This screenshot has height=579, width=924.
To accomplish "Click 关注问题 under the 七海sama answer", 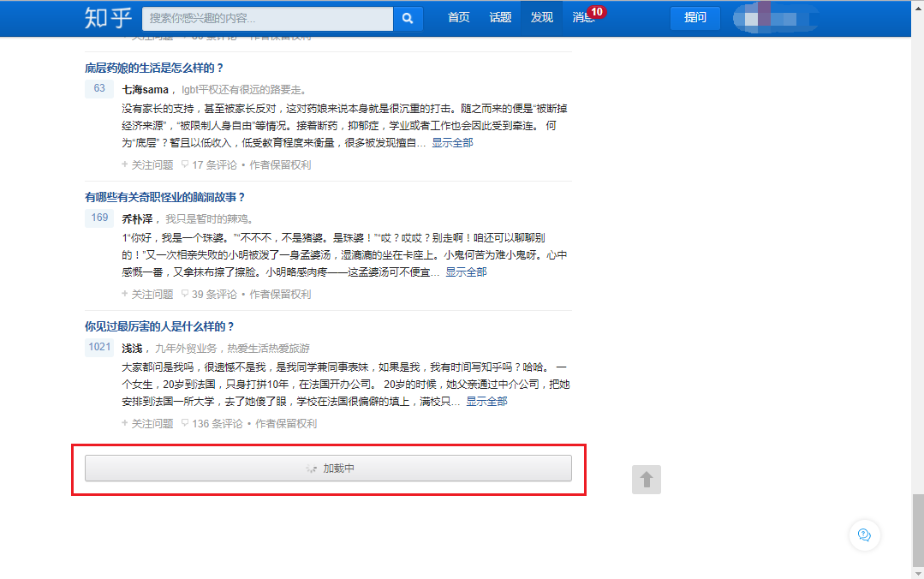I will 147,165.
